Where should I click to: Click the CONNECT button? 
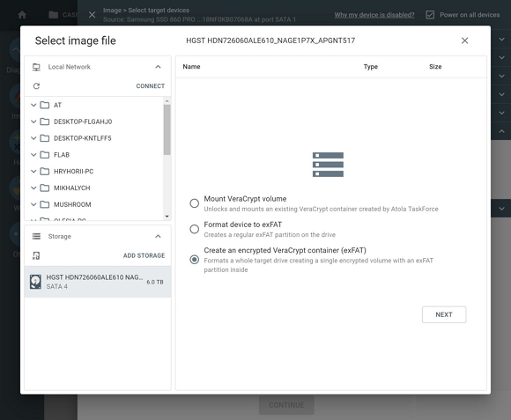click(x=151, y=86)
